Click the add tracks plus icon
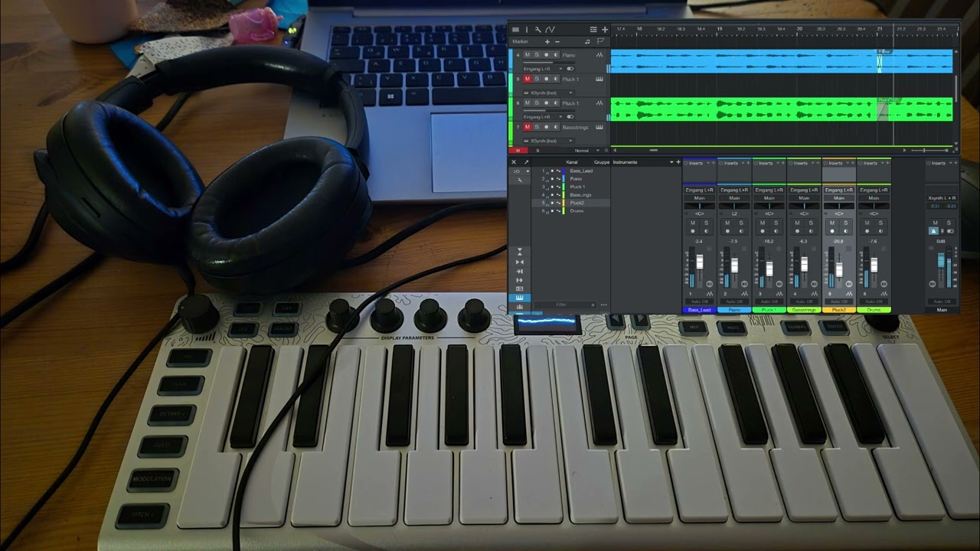980x551 pixels. coord(605,30)
